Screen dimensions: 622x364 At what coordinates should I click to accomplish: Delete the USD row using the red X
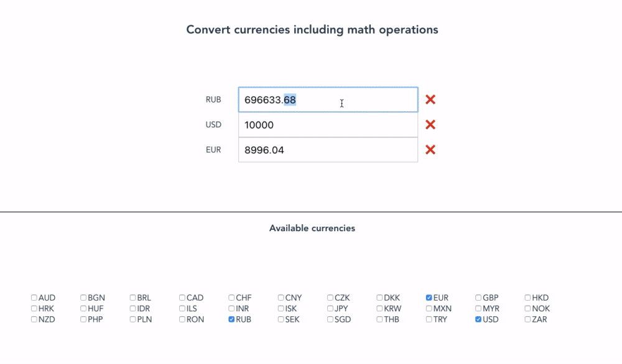[x=430, y=124]
